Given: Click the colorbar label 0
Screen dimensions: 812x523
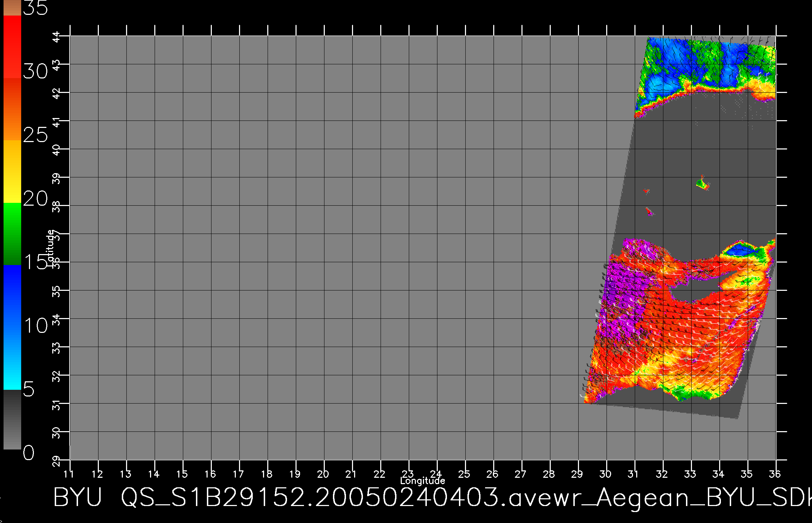Looking at the screenshot, I should point(29,453).
